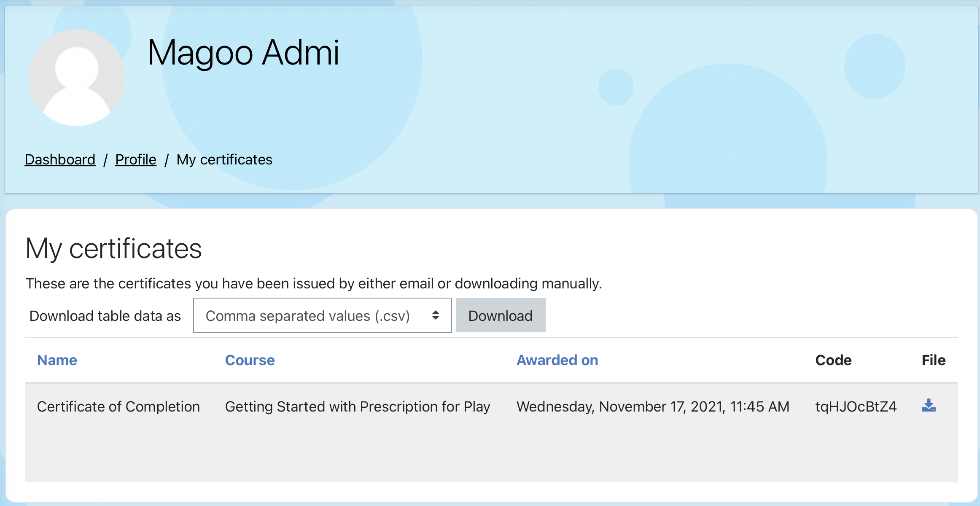Viewport: 980px width, 506px height.
Task: Click the Magoo Admi name heading
Action: pyautogui.click(x=243, y=53)
